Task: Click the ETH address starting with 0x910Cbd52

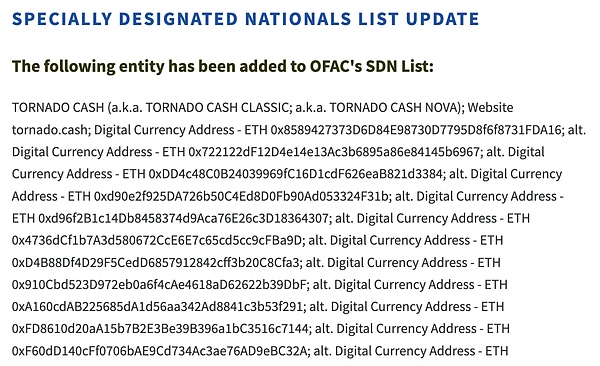Action: click(x=159, y=285)
